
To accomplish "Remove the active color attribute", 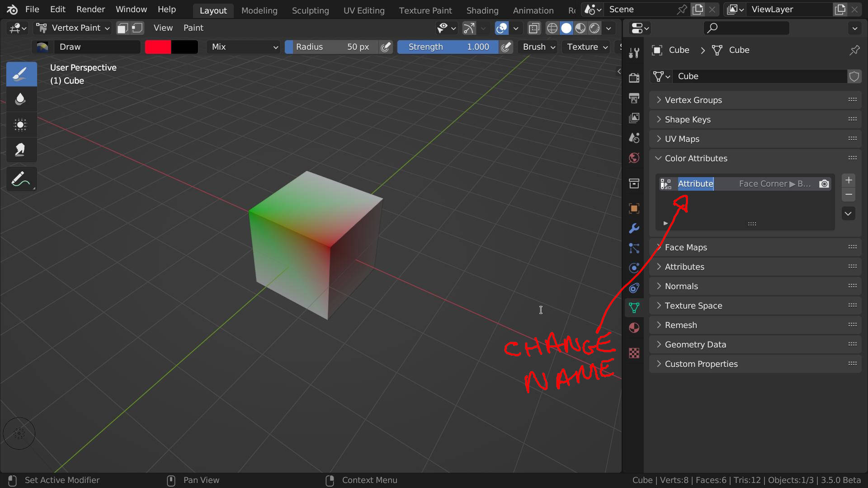I will point(849,194).
